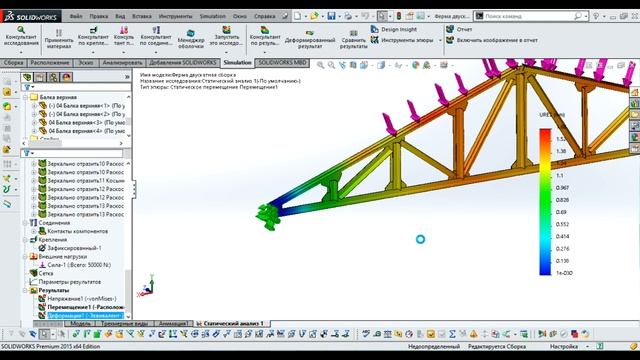Click the Save diskette icon
Viewport: 640px width, 360px height.
click(x=331, y=16)
